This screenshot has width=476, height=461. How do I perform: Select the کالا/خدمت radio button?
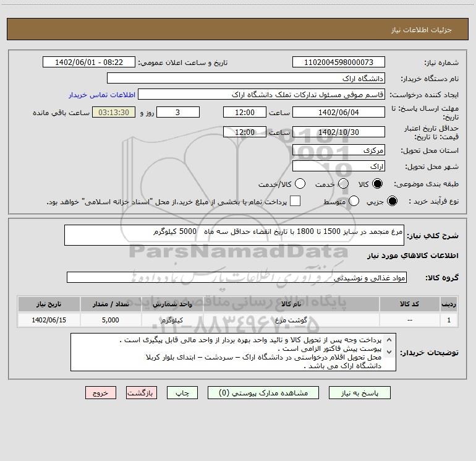tap(300, 184)
